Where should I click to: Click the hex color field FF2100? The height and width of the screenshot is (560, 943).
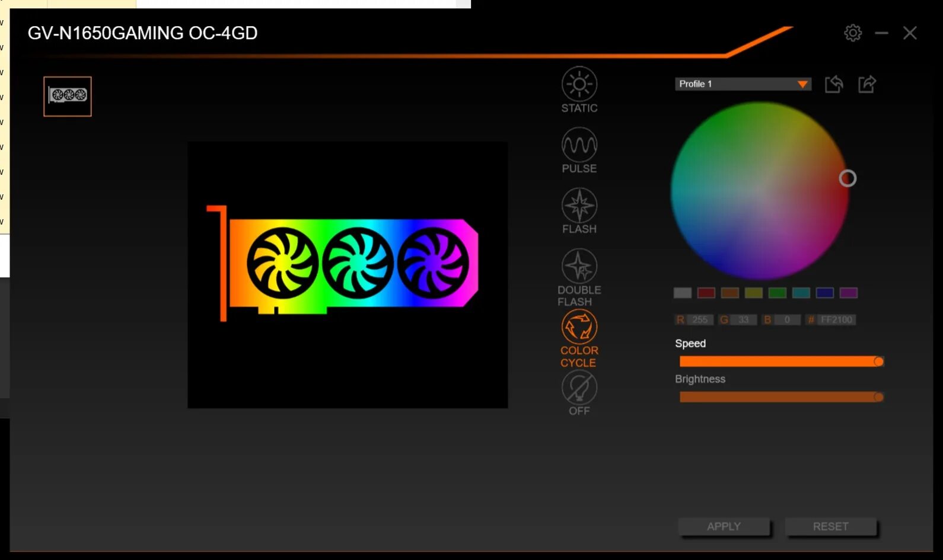coord(836,320)
